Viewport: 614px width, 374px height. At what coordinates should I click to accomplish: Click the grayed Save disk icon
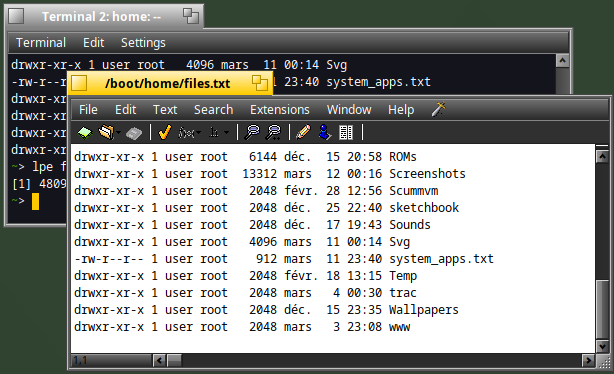(134, 133)
